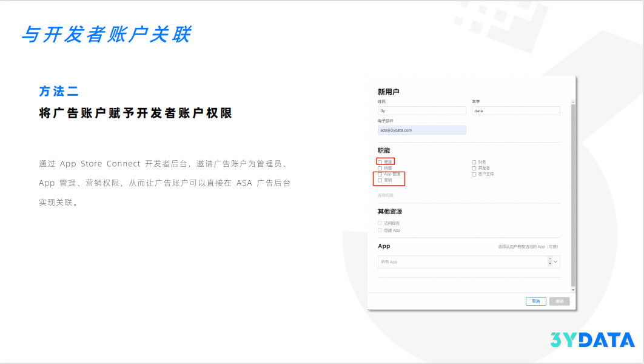Click the 选择此用户有权访问的 App（可选）hint text
This screenshot has width=644, height=364.
(528, 247)
